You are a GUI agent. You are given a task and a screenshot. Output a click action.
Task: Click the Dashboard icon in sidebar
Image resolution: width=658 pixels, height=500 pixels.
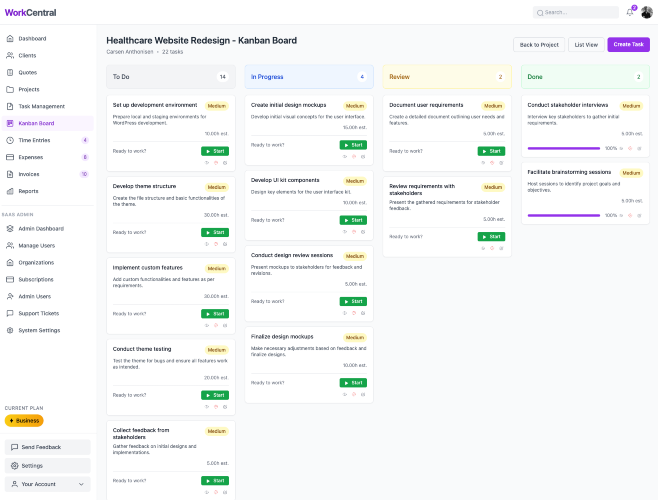(x=10, y=38)
